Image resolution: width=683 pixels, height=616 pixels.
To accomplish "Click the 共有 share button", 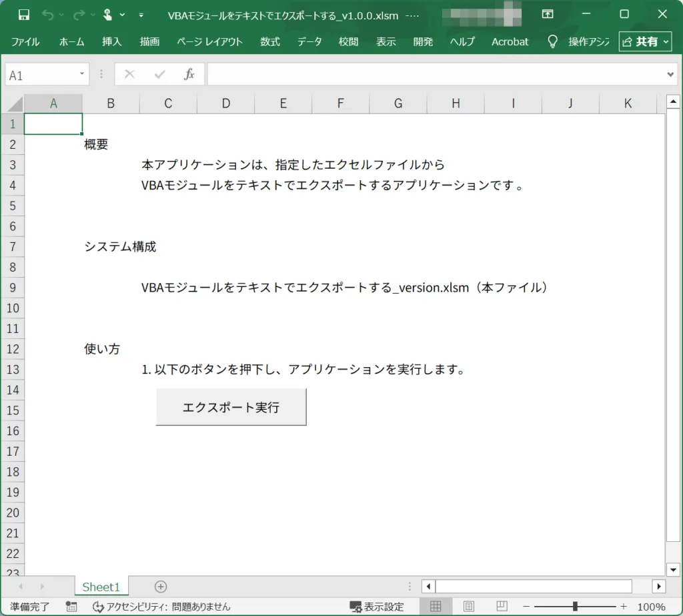I will 646,41.
